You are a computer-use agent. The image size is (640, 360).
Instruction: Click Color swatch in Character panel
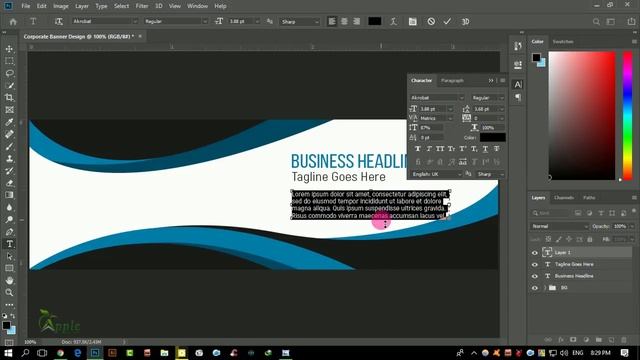pos(493,138)
